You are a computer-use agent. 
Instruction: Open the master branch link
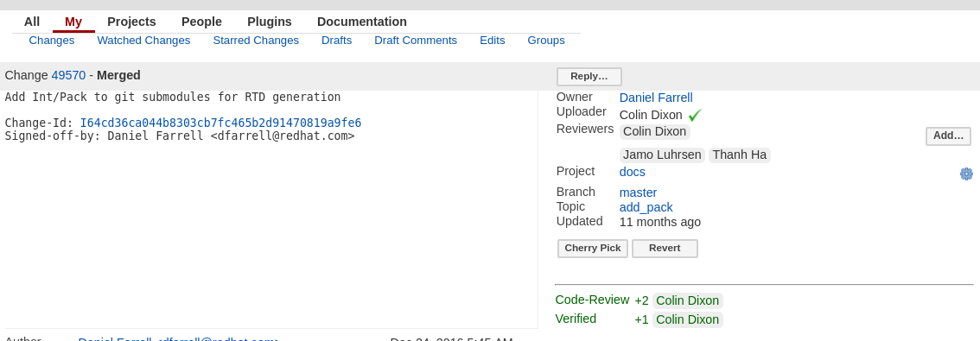click(638, 193)
